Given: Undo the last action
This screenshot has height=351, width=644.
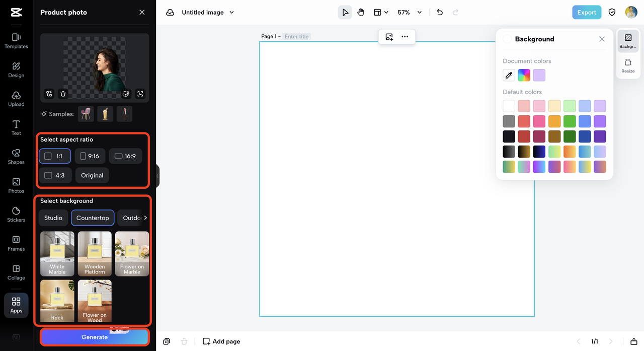Looking at the screenshot, I should click(x=440, y=12).
